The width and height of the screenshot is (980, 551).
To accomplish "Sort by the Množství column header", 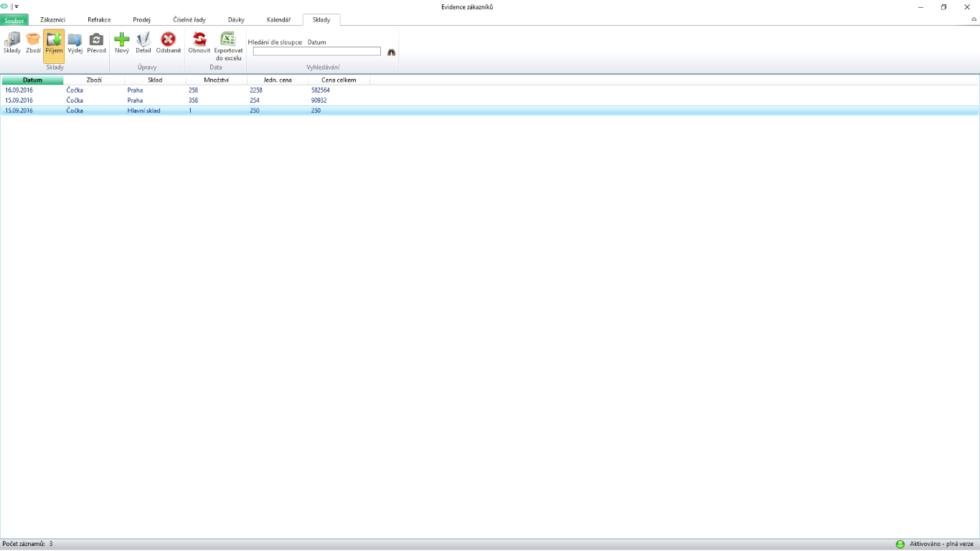I will 217,80.
